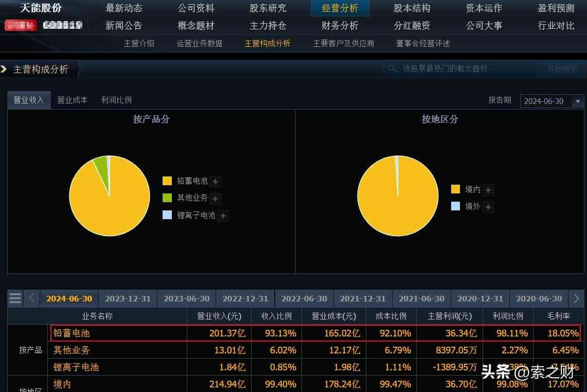
Task: Click the plus icon beside 境内 legend
Action: coord(488,190)
